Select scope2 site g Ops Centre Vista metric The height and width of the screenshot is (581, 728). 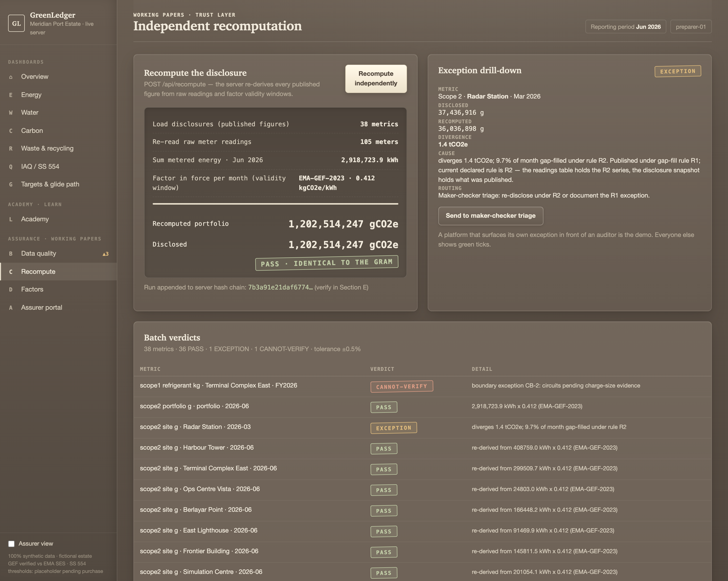(199, 489)
